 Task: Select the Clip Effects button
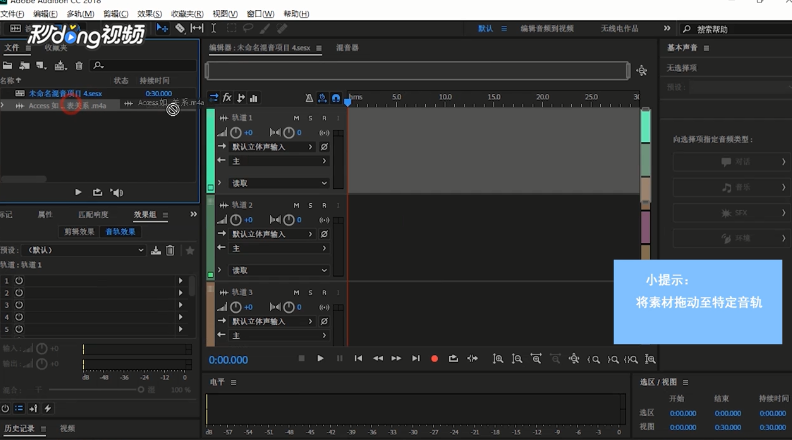79,231
